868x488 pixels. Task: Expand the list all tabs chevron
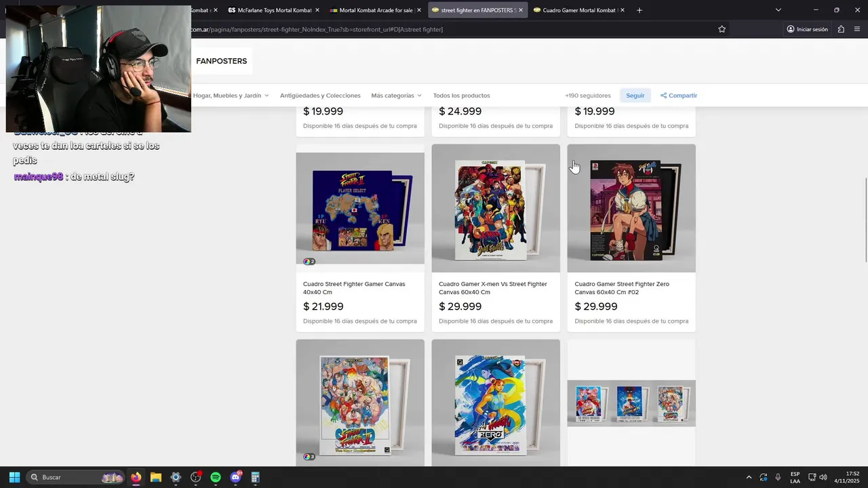(x=778, y=10)
